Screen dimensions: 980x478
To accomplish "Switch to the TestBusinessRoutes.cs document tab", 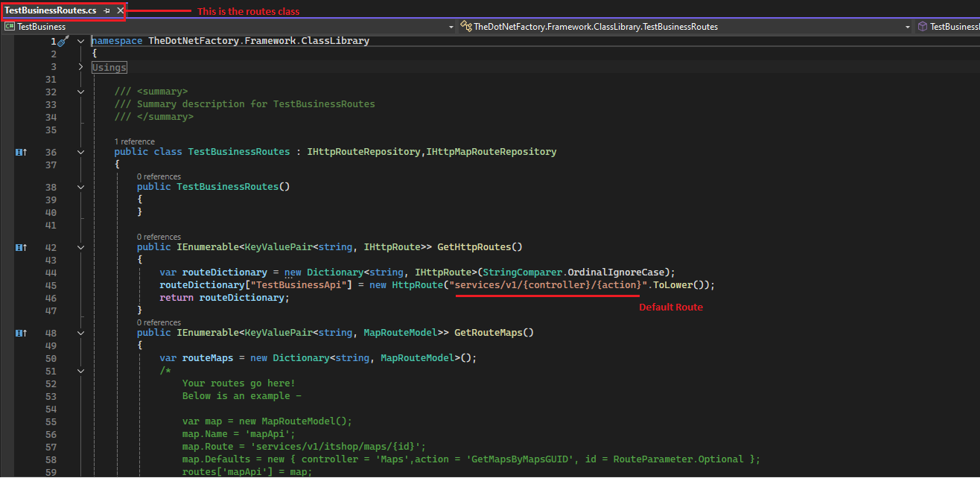I will pyautogui.click(x=51, y=10).
